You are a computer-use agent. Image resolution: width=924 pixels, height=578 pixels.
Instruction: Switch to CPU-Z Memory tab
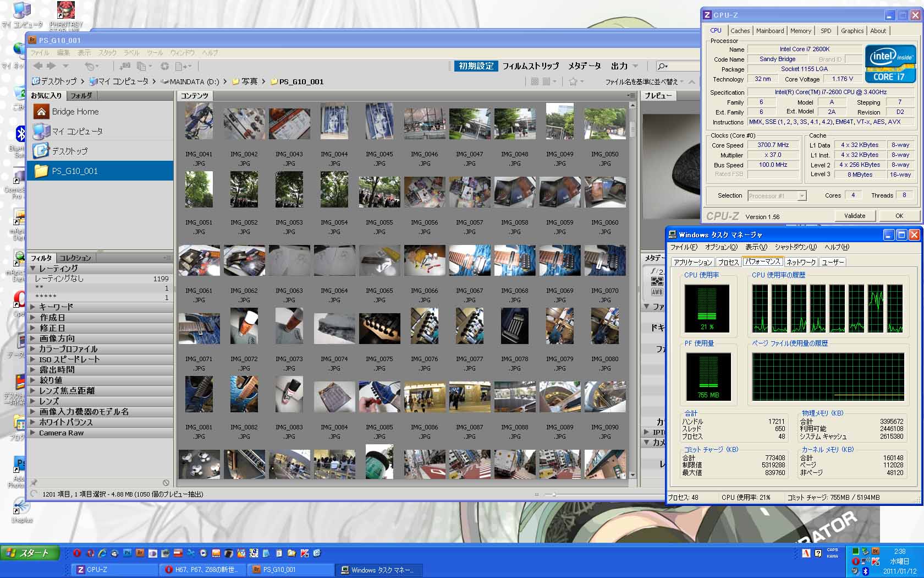point(801,31)
